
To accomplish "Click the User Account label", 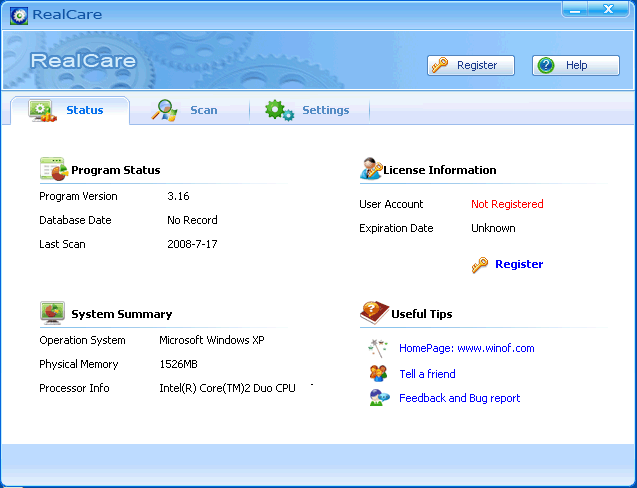I will pos(391,204).
